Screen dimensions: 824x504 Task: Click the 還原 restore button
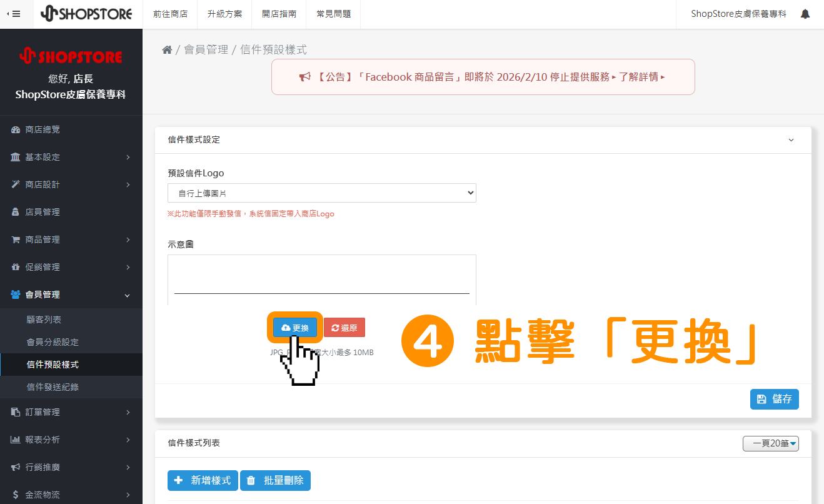coord(344,327)
